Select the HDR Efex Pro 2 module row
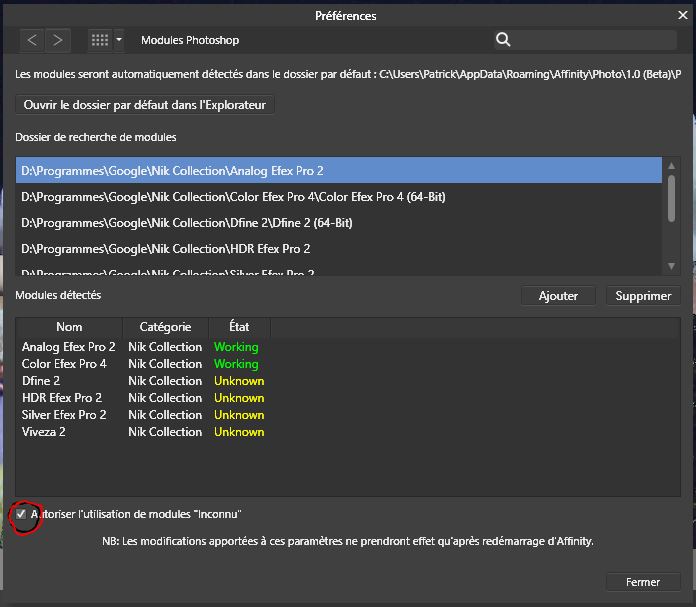The height and width of the screenshot is (607, 696). click(x=348, y=398)
